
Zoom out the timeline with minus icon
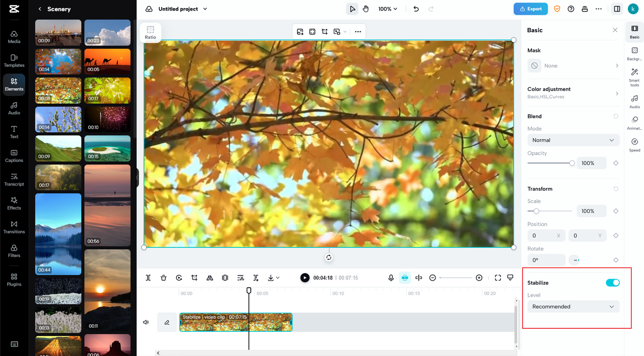coord(433,278)
